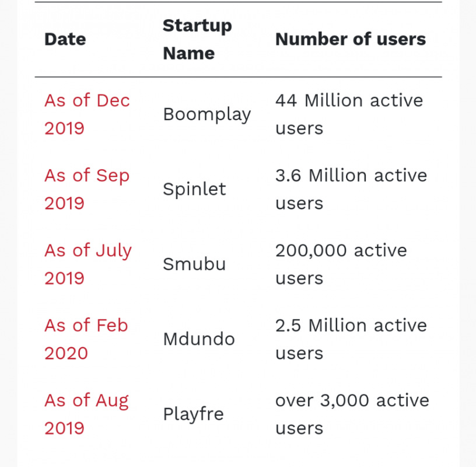Click the '44 Million active users' cell

[x=349, y=114]
